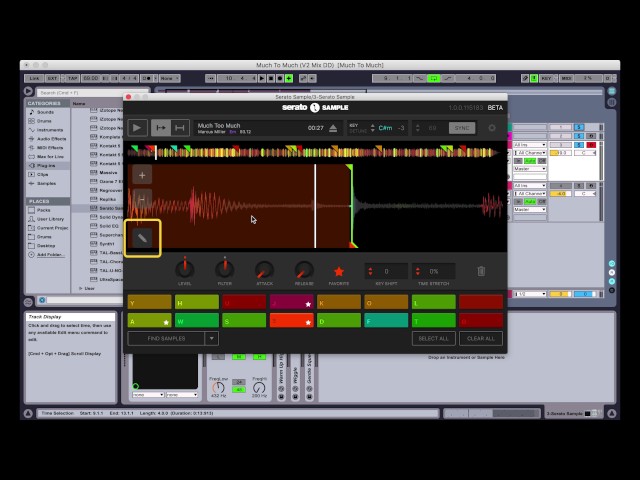Select pad Y in the top row
Viewport: 640px width, 480px height.
tap(149, 302)
